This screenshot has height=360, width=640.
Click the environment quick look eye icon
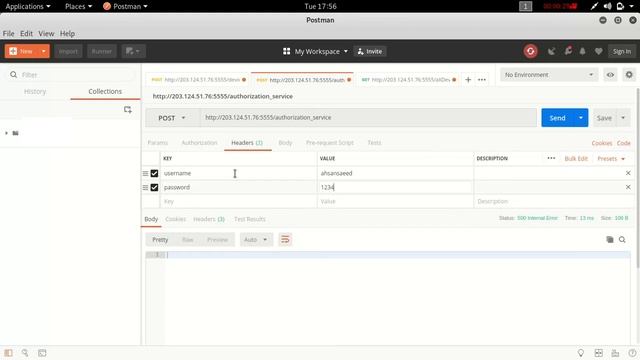tap(610, 75)
